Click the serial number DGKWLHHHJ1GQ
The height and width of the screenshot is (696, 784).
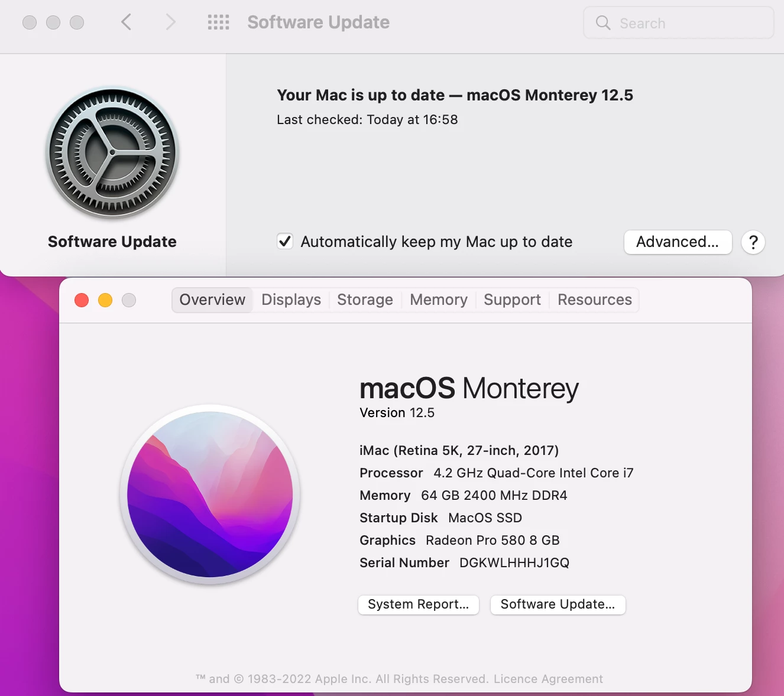pos(514,562)
